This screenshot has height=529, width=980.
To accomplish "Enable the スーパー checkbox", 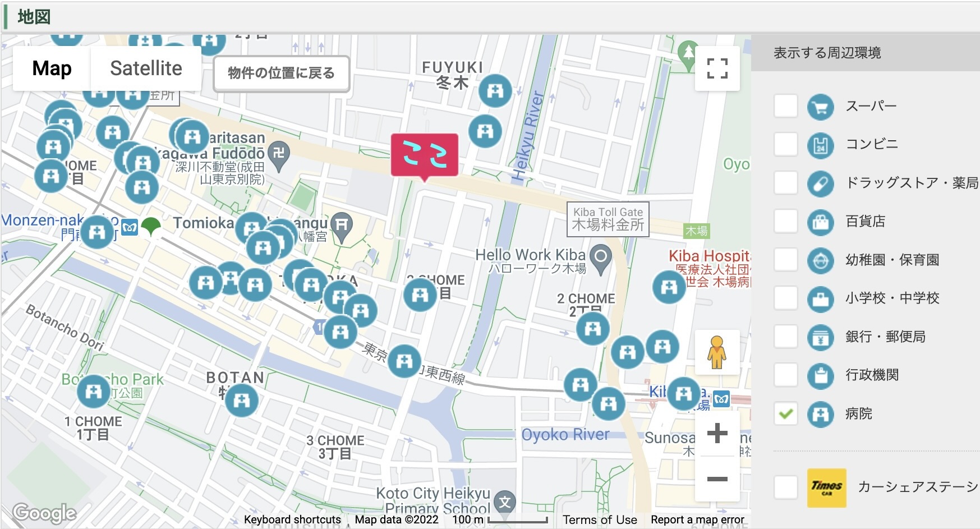I will pyautogui.click(x=785, y=106).
